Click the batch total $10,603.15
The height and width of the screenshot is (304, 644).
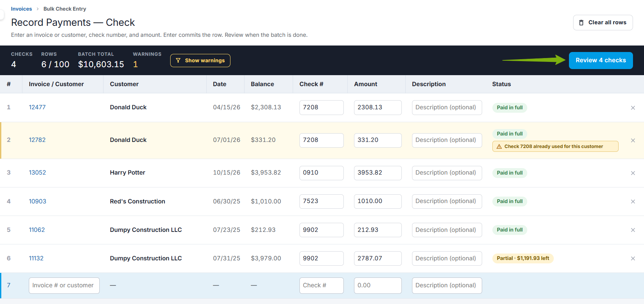point(101,65)
